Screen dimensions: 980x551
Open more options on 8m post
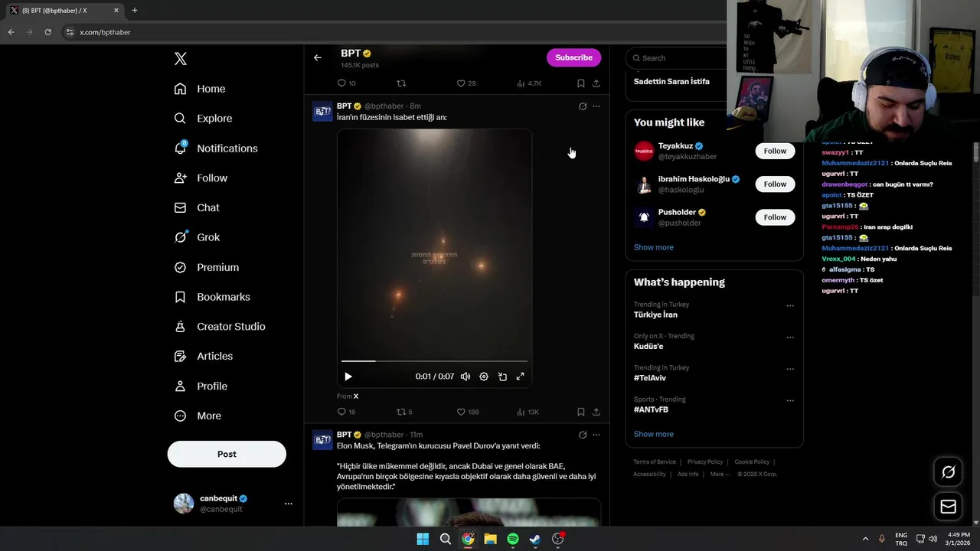(x=596, y=106)
